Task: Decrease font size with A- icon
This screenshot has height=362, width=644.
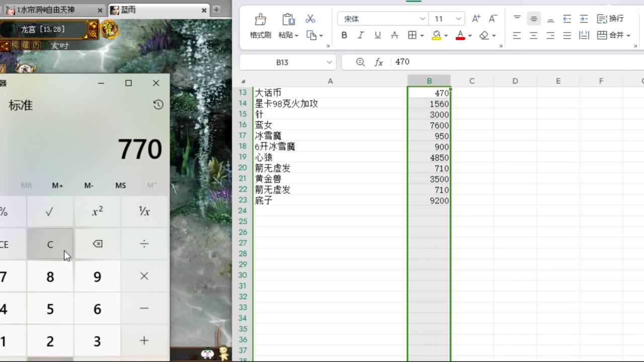Action: tap(493, 19)
